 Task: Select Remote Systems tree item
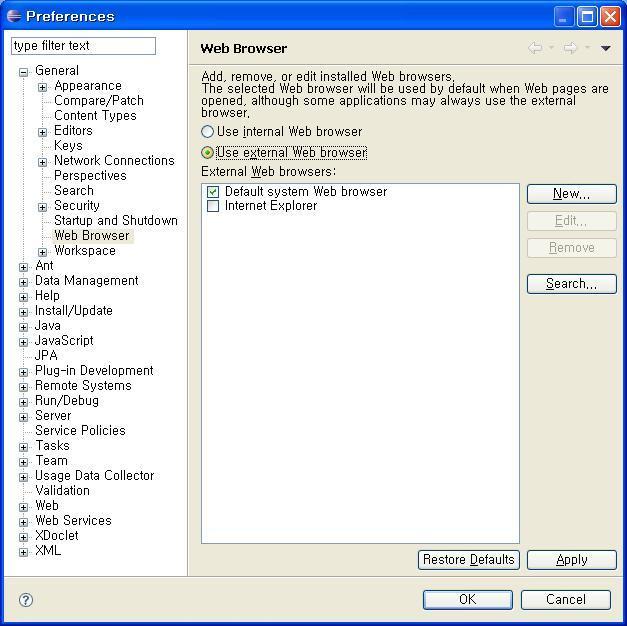click(83, 386)
